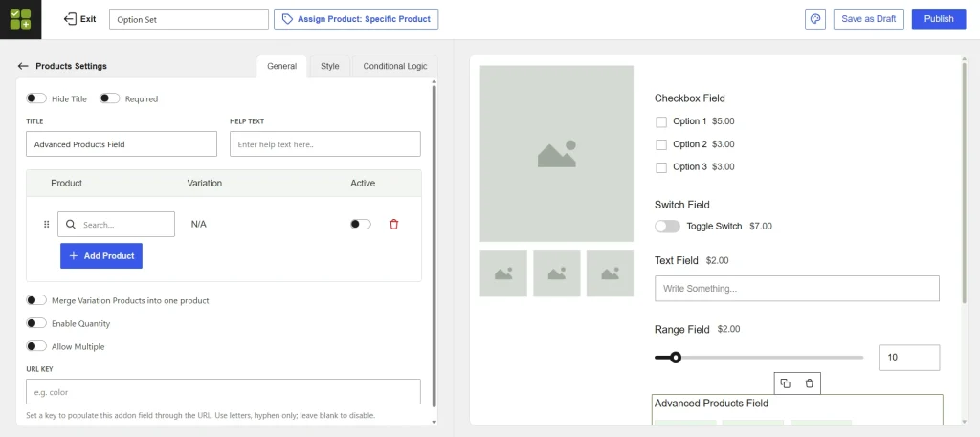Check Option 2 $3.00 checkbox
Viewport: 980px width, 437px height.
coord(661,144)
